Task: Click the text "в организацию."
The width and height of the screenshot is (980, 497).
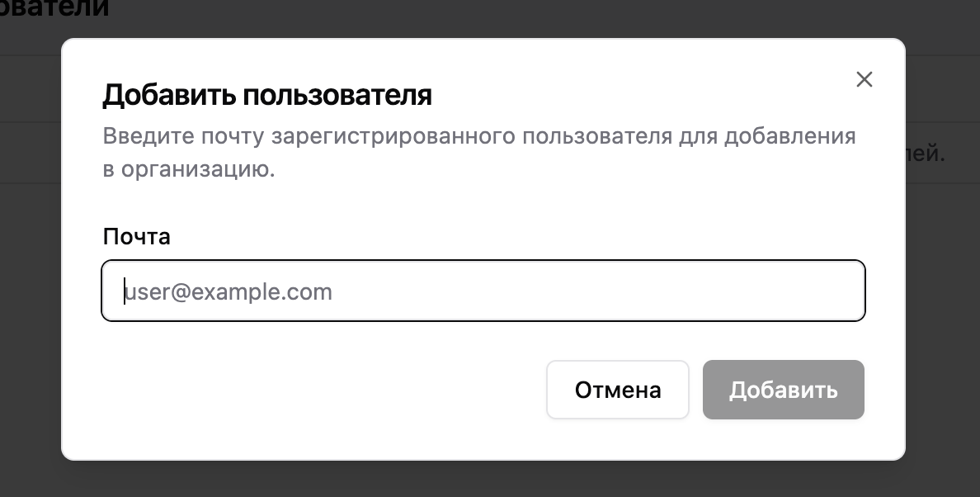Action: (188, 170)
